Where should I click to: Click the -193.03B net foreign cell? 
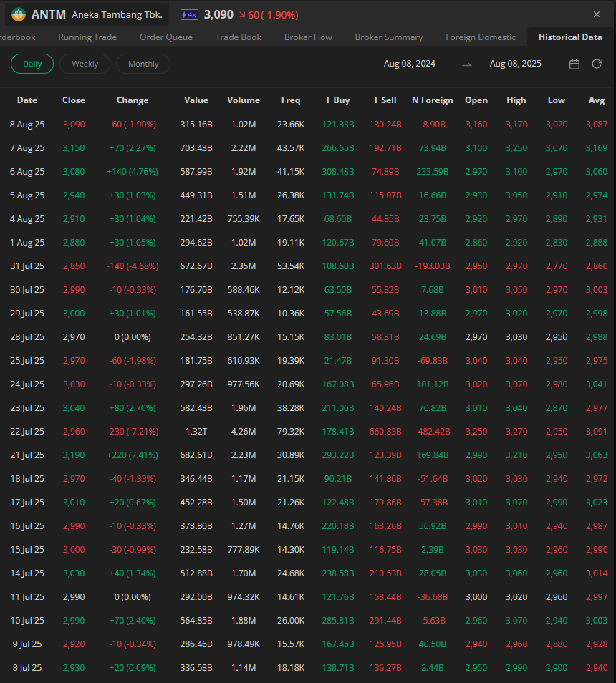coord(433,266)
